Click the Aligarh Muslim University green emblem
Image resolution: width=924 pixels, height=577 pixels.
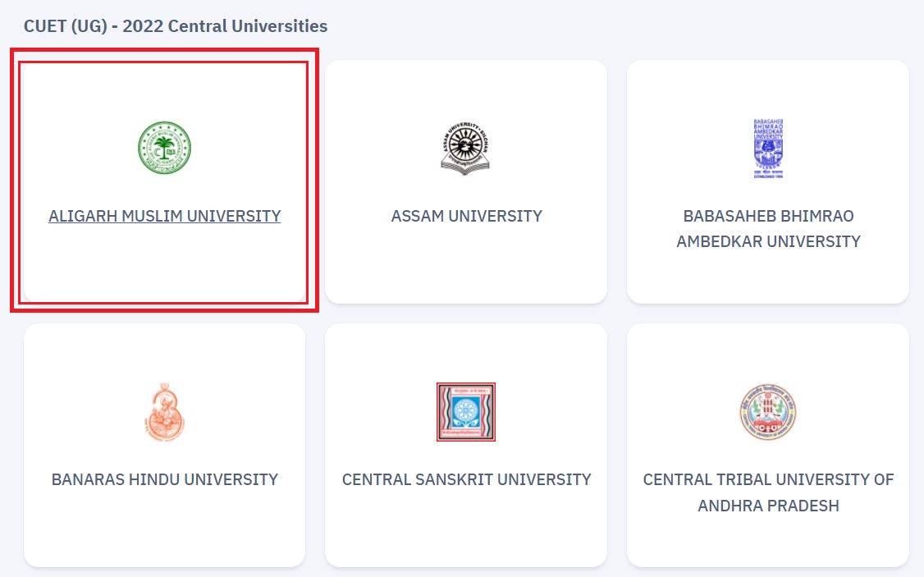(x=164, y=148)
